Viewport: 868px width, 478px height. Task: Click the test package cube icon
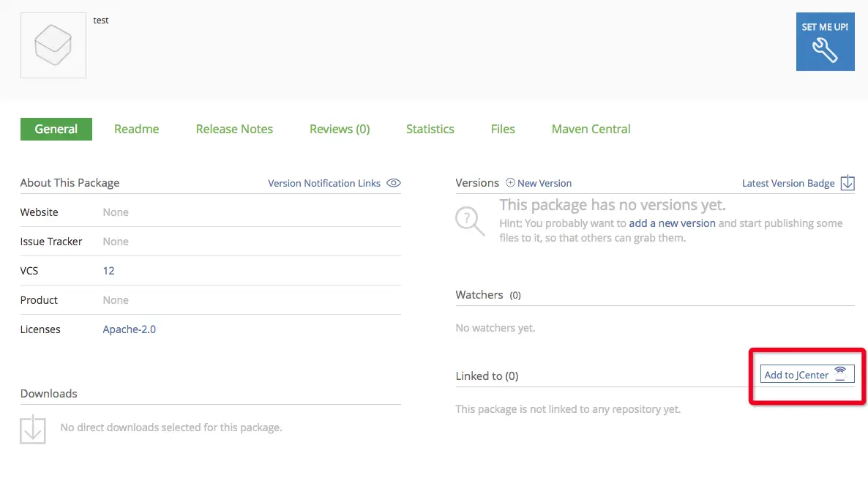click(x=53, y=45)
